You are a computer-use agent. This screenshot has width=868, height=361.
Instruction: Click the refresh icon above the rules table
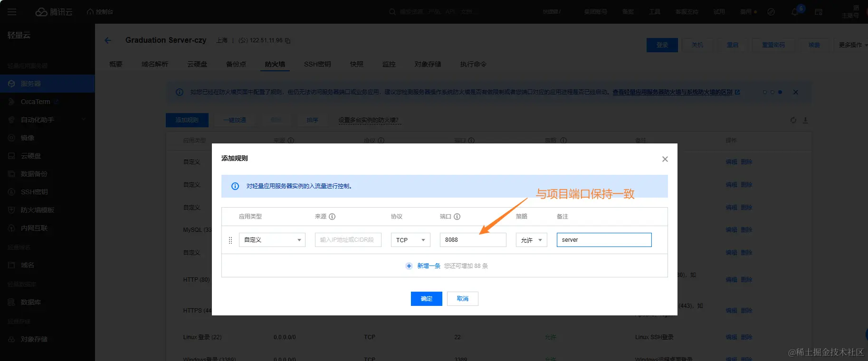(793, 120)
